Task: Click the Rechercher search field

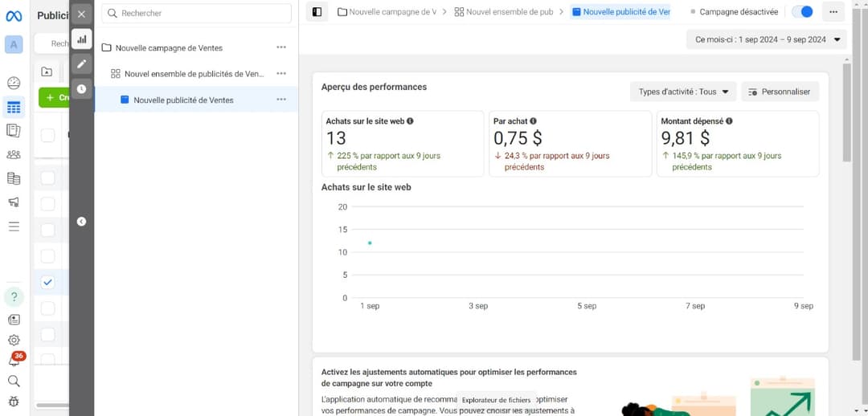Action: click(x=196, y=14)
